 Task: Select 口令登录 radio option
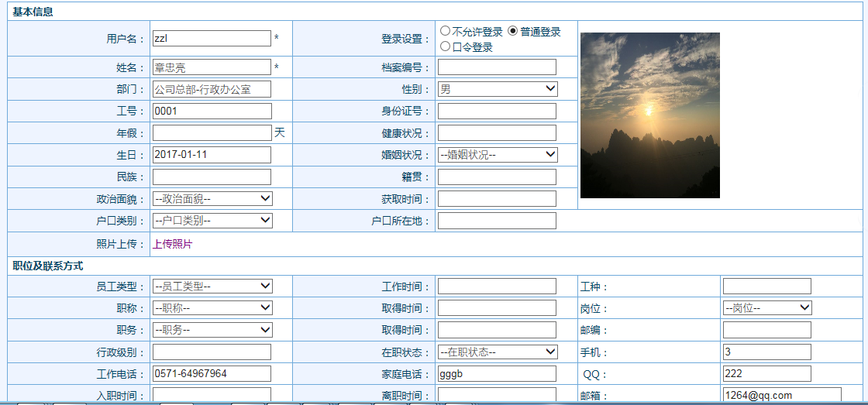[x=445, y=46]
